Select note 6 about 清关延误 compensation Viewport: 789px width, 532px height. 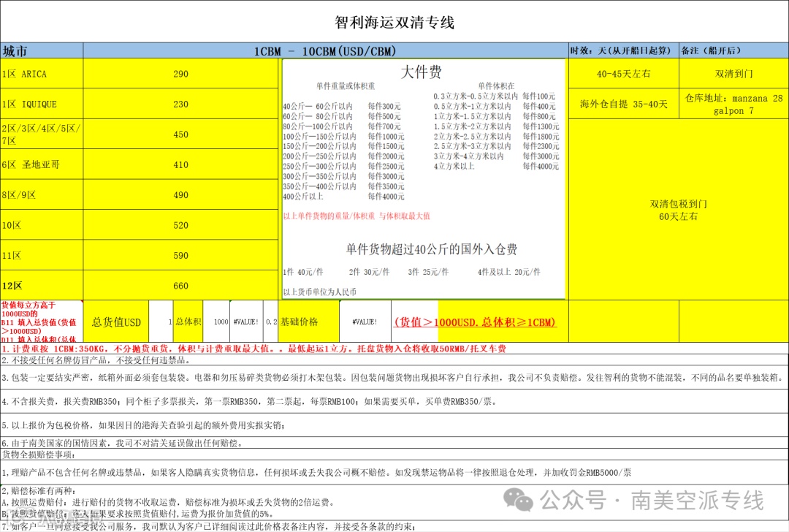(394, 444)
